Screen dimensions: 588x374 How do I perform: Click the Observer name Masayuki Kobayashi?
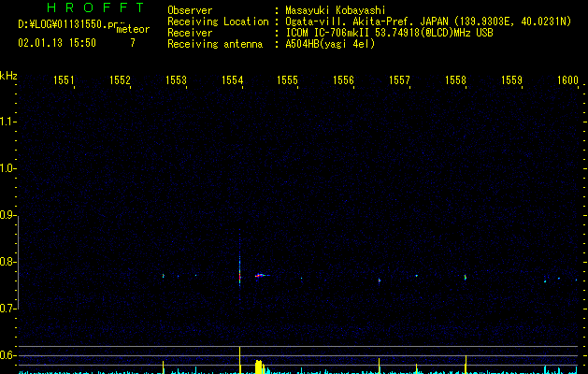(x=336, y=10)
